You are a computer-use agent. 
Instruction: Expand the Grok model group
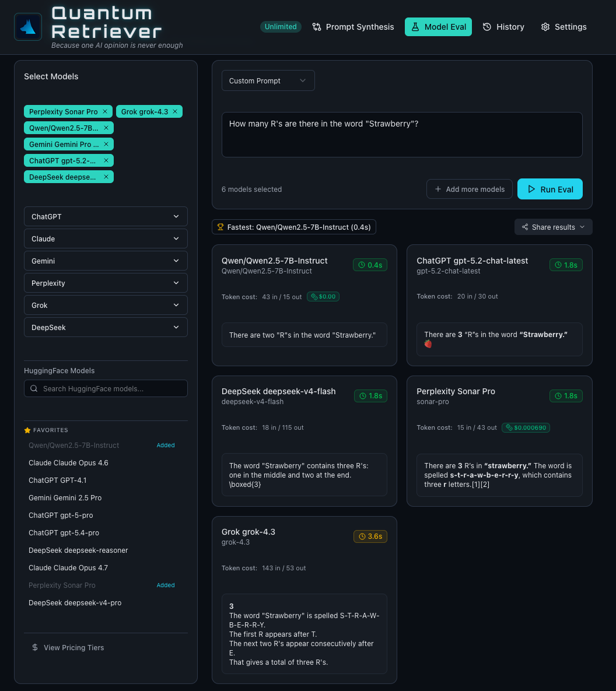pos(106,305)
